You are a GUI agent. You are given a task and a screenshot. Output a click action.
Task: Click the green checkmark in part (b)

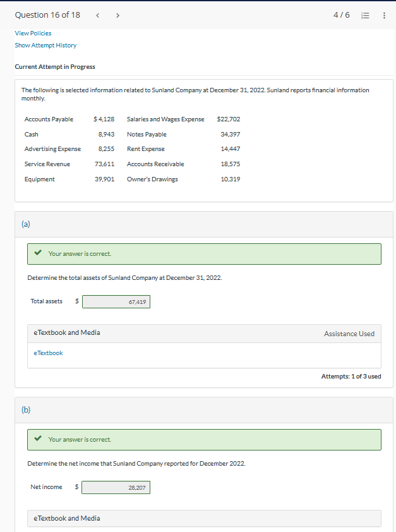(39, 439)
